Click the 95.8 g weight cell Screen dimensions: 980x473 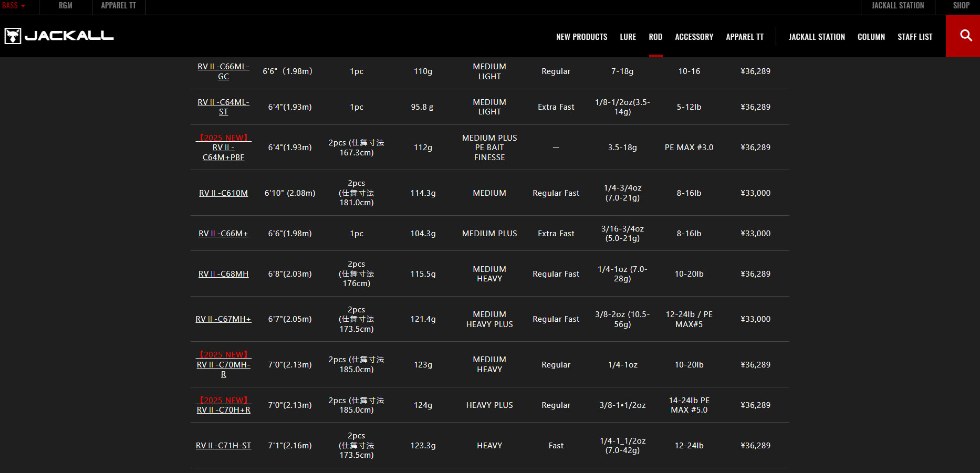[423, 107]
